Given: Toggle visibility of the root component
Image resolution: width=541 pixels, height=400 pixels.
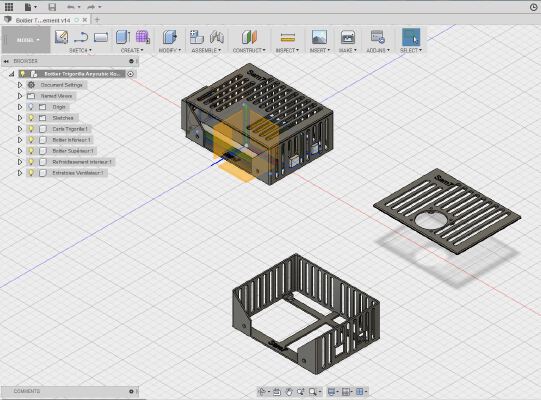Looking at the screenshot, I should coord(22,74).
